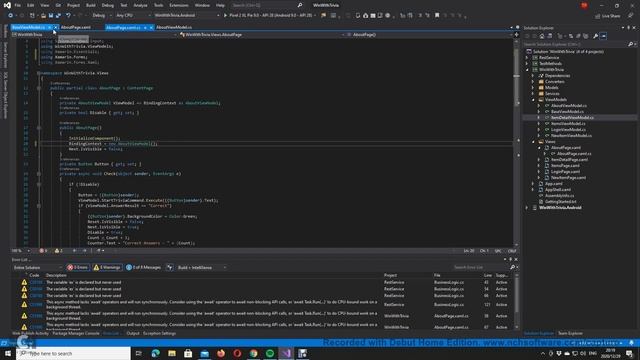The width and height of the screenshot is (640, 360).
Task: Switch to the Package Manager Console tab
Action: point(76,333)
